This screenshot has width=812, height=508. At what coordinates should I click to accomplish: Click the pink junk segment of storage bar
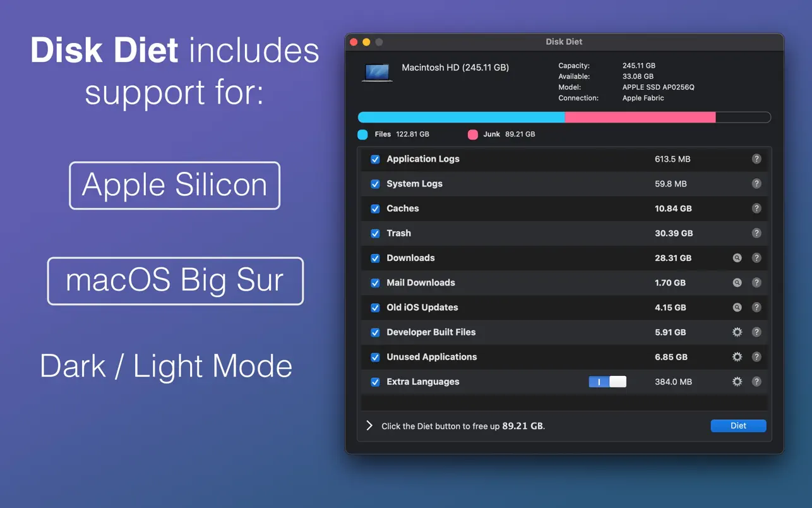[x=640, y=118]
